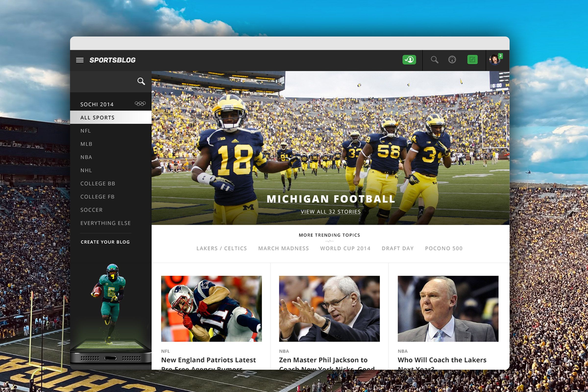Click CREATE YOUR BLOG link

click(105, 242)
